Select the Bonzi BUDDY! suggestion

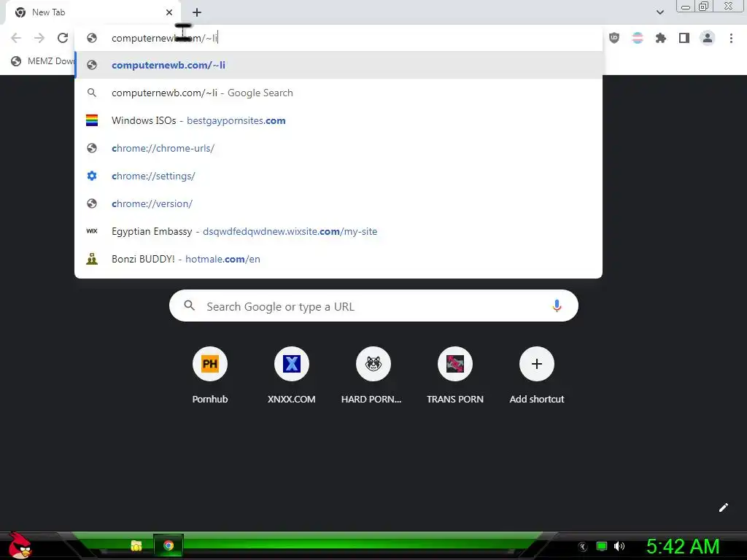tap(338, 259)
